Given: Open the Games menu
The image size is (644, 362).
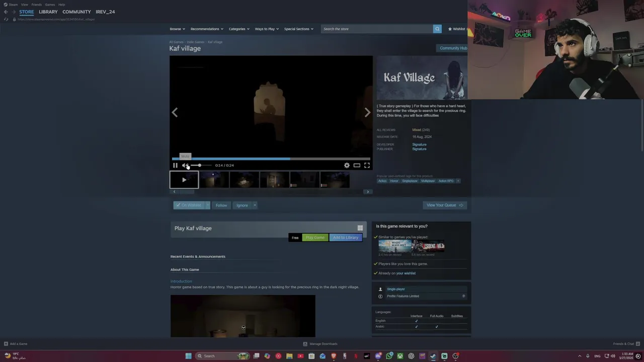Looking at the screenshot, I should tap(50, 5).
